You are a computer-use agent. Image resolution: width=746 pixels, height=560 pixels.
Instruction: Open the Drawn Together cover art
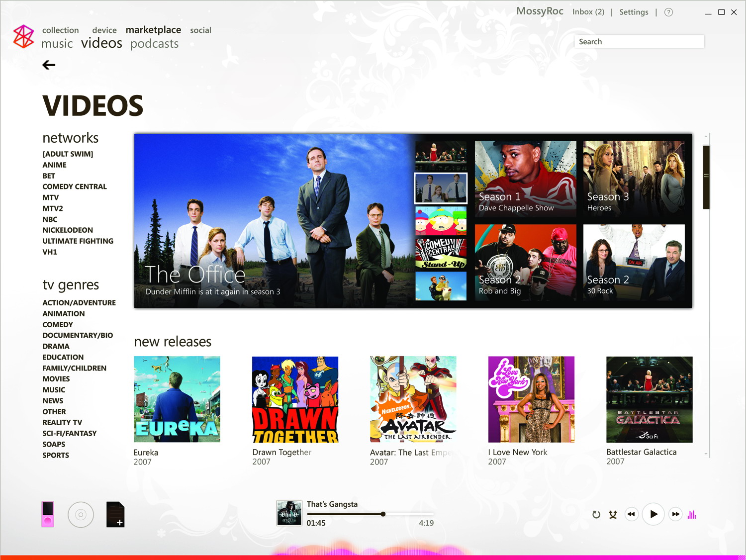coord(295,399)
